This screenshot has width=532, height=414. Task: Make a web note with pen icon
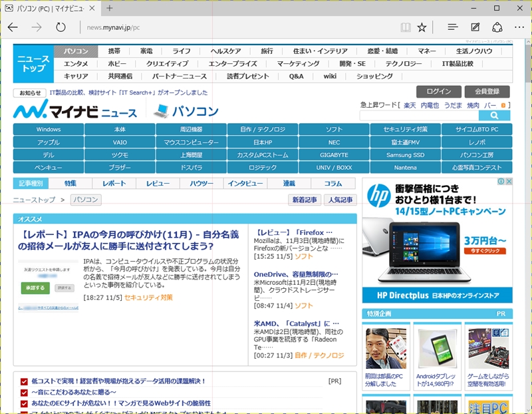point(475,27)
